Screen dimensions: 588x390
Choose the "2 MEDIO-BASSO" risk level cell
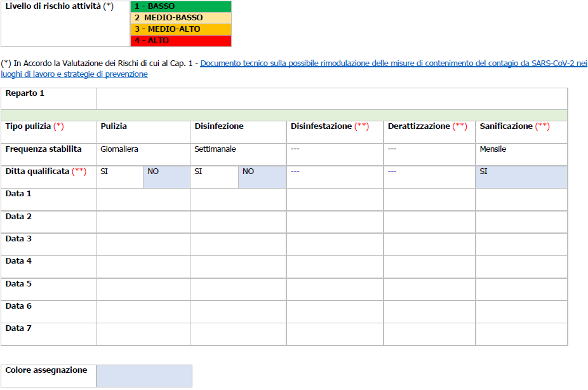click(180, 18)
